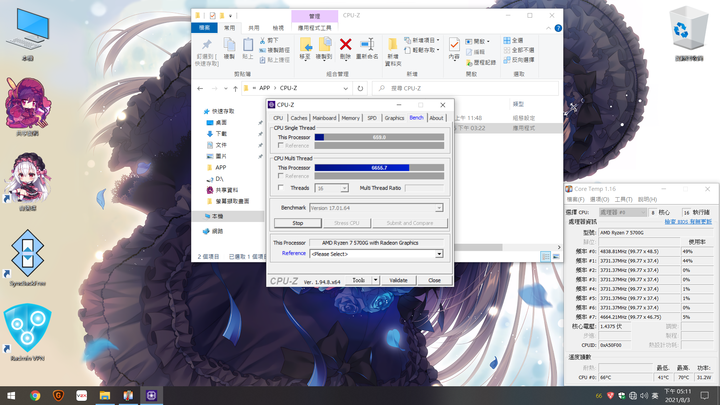Image resolution: width=720 pixels, height=405 pixels.
Task: Open the File menu in Core Temp
Action: click(x=575, y=199)
